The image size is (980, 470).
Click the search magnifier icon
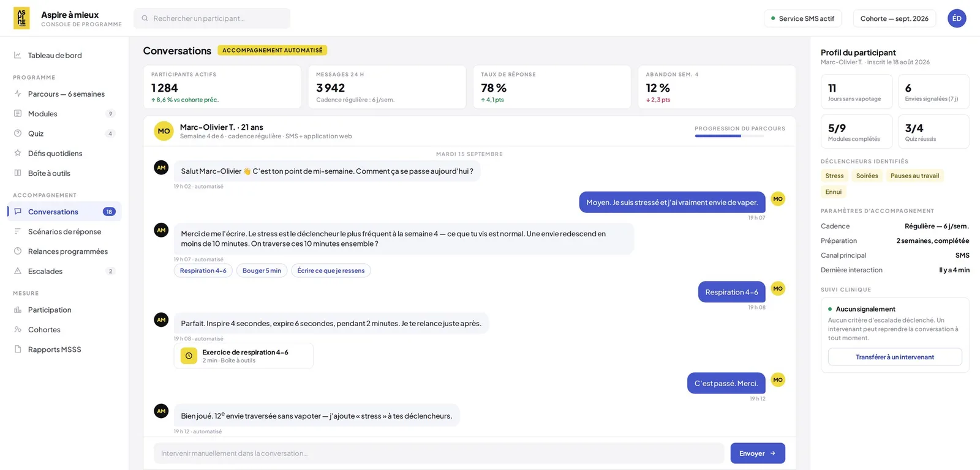pyautogui.click(x=145, y=18)
